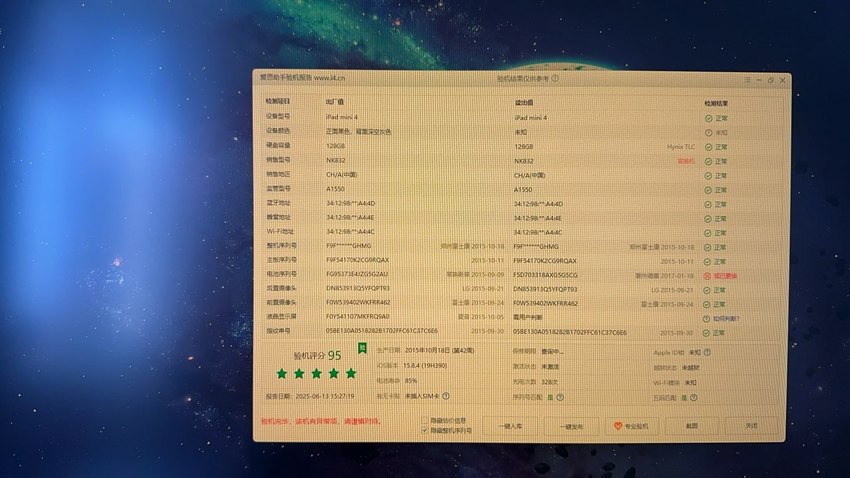Click the heart icon on 专业验机 button

pyautogui.click(x=617, y=426)
